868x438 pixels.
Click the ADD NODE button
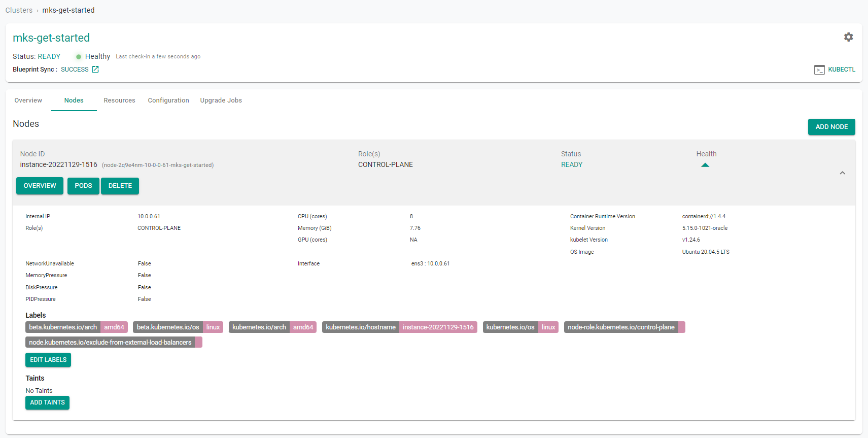coord(831,127)
